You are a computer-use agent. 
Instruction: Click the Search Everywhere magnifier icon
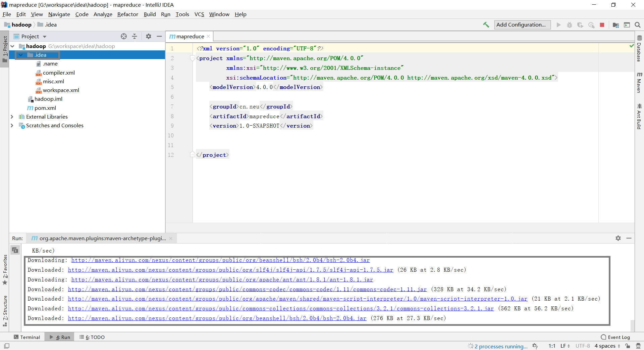[638, 25]
